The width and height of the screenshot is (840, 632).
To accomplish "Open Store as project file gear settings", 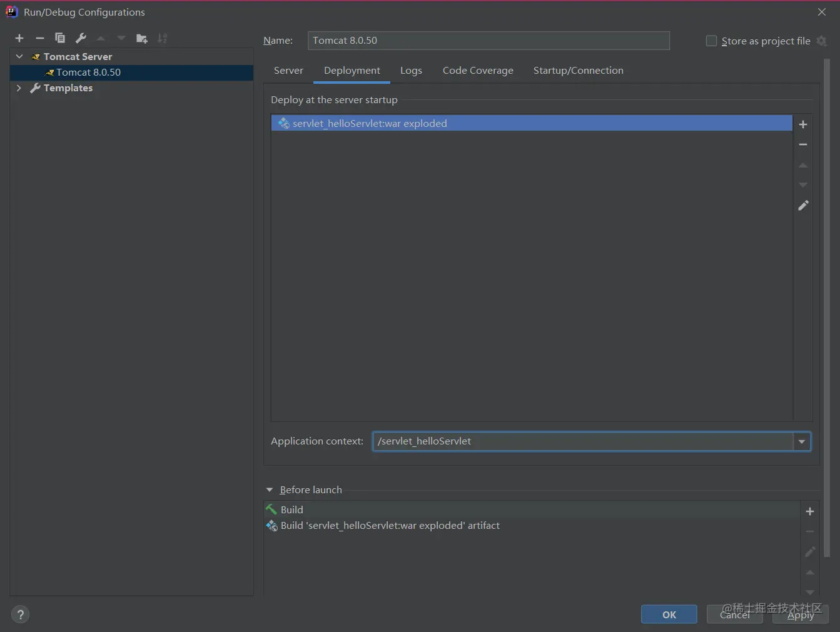I will 822,41.
